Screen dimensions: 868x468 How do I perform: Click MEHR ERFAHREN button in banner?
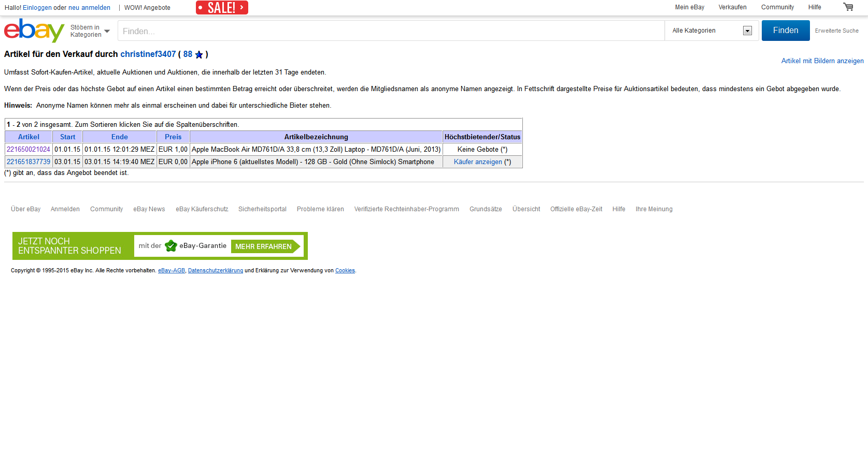pos(265,246)
